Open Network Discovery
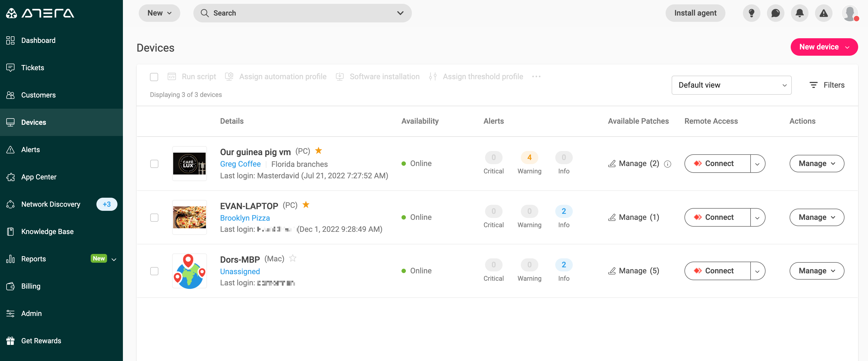 51,204
